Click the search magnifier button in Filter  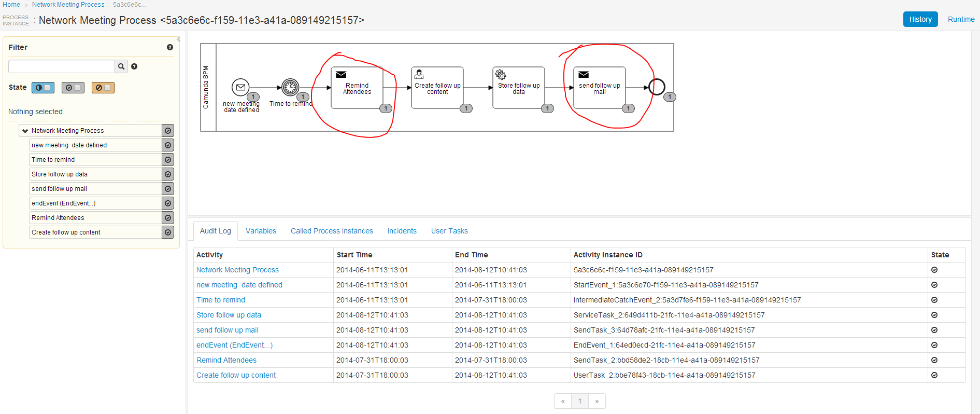[x=121, y=66]
